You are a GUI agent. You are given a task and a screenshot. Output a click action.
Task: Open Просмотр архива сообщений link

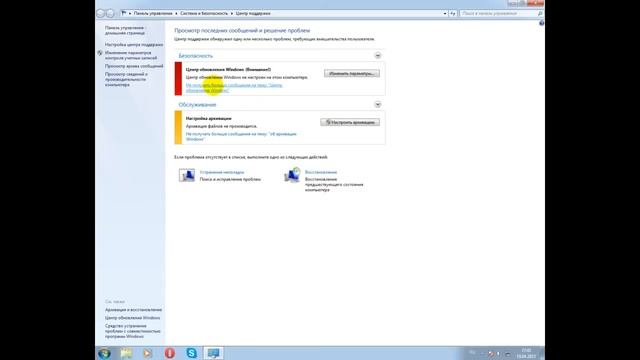point(134,66)
